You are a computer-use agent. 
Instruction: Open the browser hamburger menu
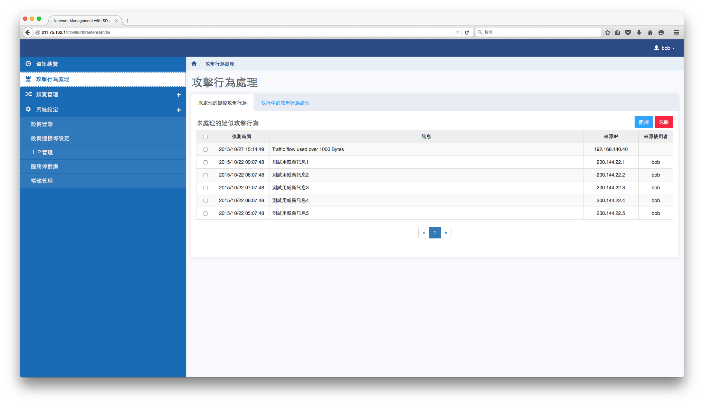pyautogui.click(x=676, y=32)
